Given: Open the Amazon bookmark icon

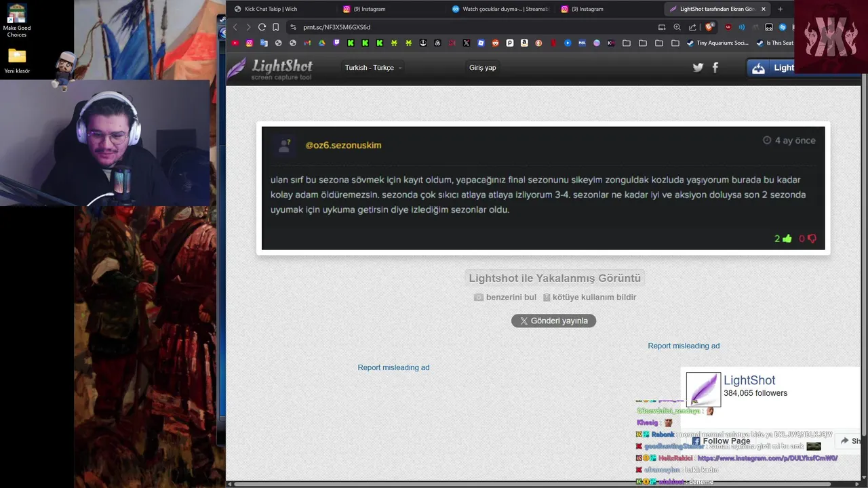Looking at the screenshot, I should pyautogui.click(x=524, y=43).
